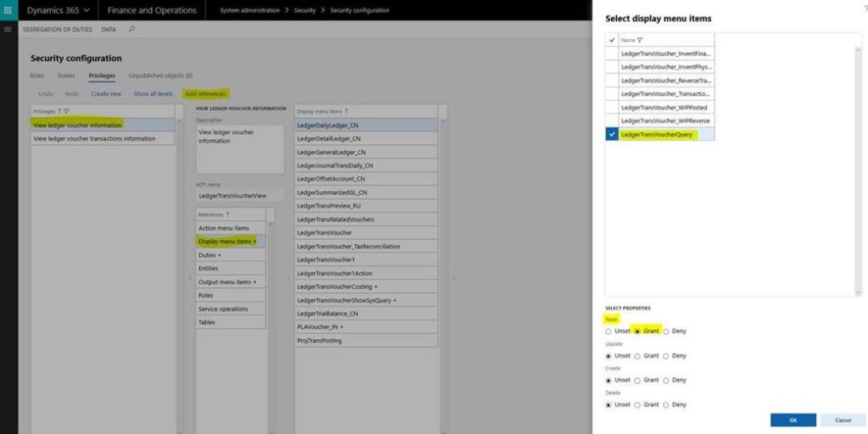Select View ledger voucher transactions information
The image size is (868, 434).
[x=103, y=138]
